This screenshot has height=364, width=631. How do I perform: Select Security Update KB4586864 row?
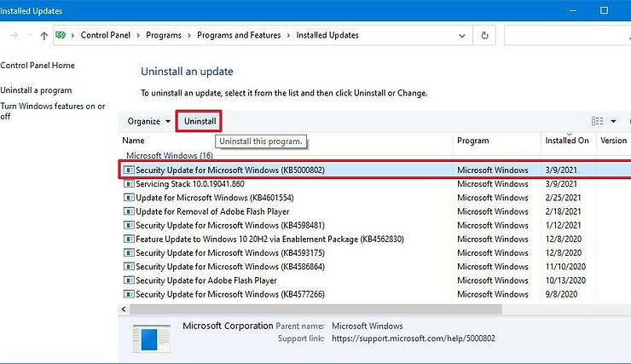click(375, 267)
